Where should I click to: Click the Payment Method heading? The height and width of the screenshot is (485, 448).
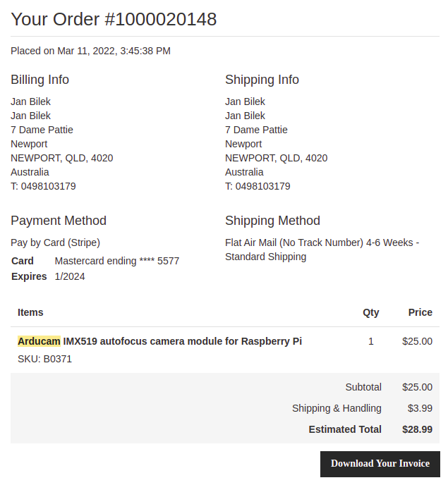[59, 221]
